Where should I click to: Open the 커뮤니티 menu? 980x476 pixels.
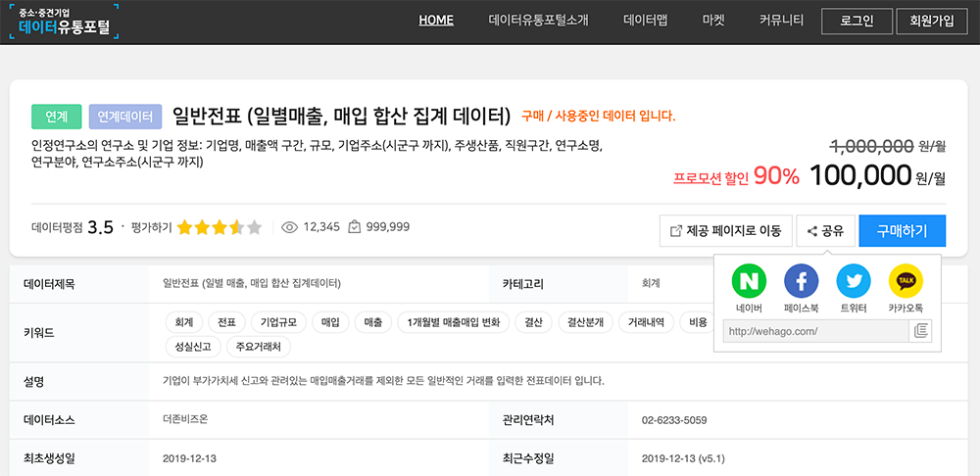(x=781, y=21)
